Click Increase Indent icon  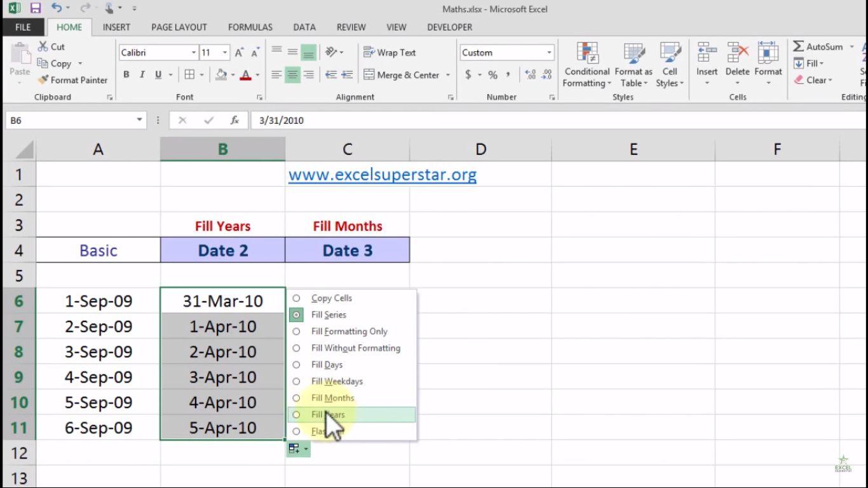[x=347, y=74]
